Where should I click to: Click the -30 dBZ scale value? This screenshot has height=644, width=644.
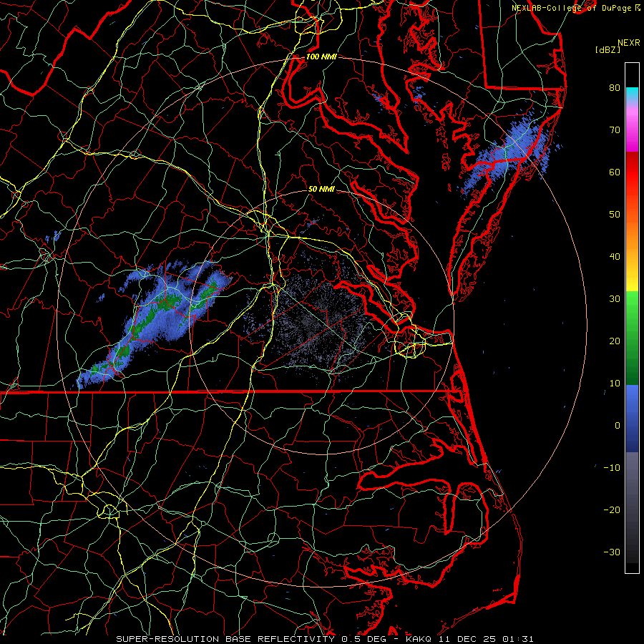pos(612,552)
